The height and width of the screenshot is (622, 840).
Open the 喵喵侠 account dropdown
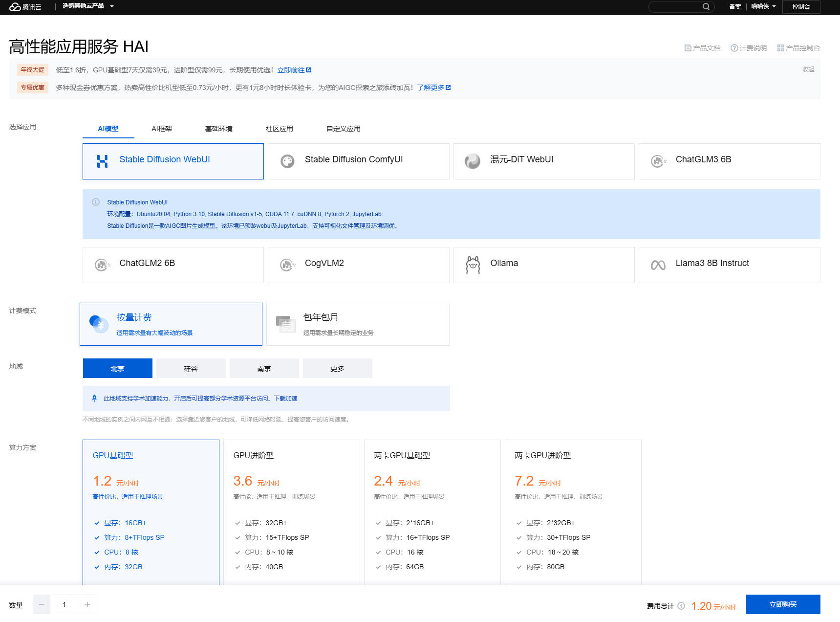point(763,6)
